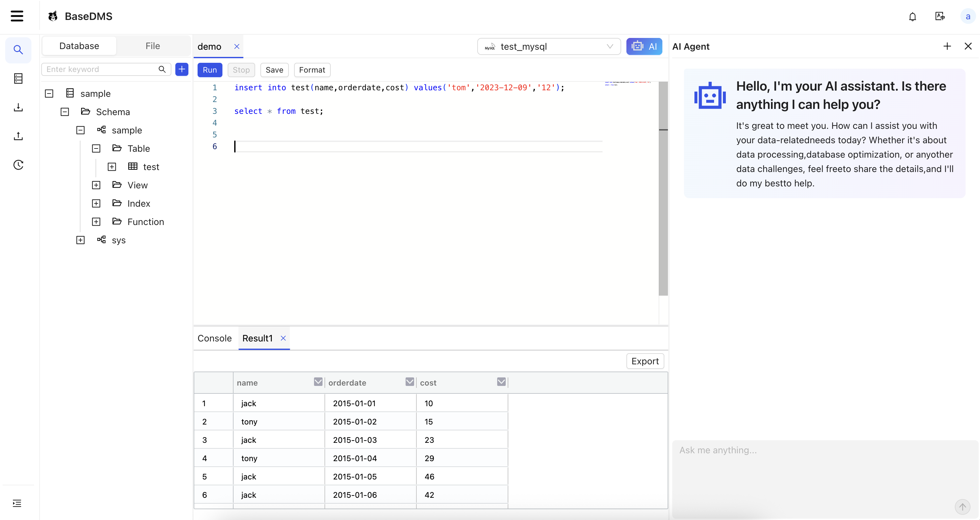980x520 pixels.
Task: Click the editor vertical scrollbar
Action: [663, 188]
